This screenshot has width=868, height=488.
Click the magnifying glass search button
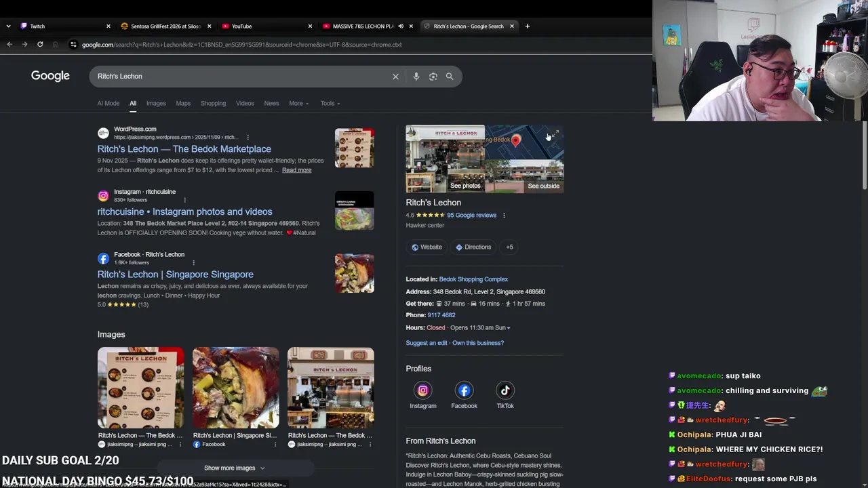[450, 77]
